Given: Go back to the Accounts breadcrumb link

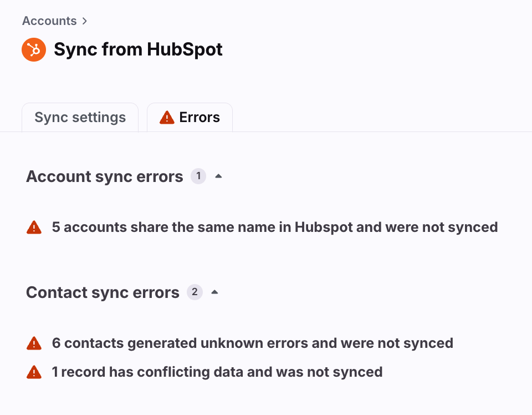Looking at the screenshot, I should pos(49,21).
